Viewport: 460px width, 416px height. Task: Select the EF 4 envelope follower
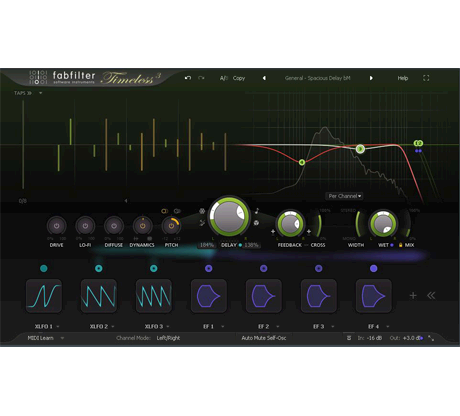pyautogui.click(x=373, y=296)
